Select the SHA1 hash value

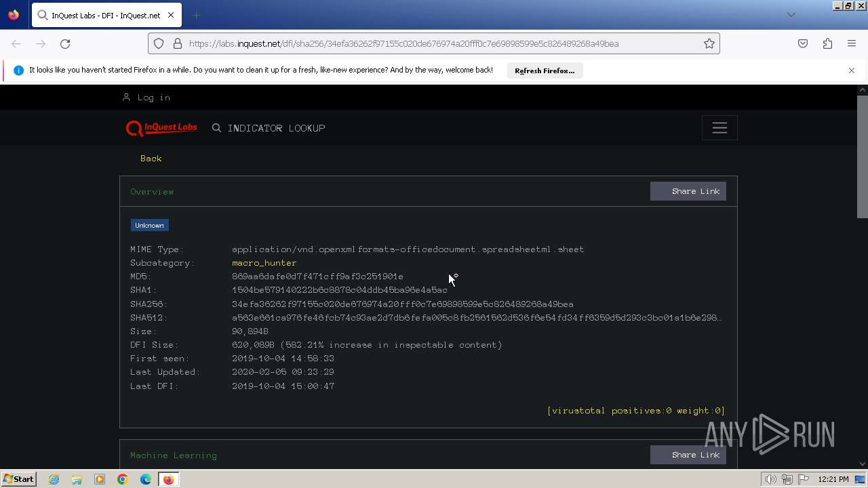pos(340,290)
